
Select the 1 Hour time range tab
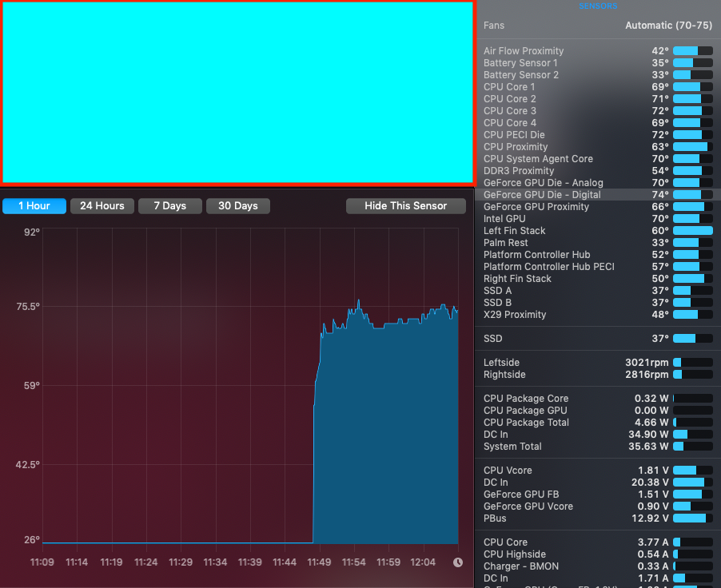point(34,206)
